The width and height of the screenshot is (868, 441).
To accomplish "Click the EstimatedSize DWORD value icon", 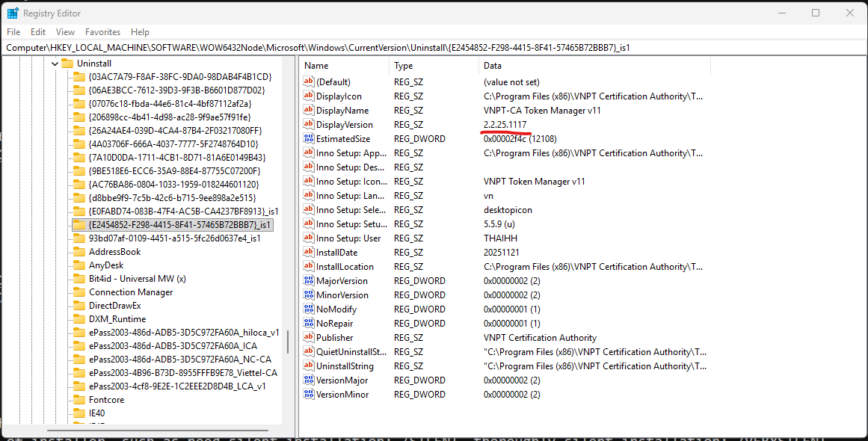I will 308,139.
